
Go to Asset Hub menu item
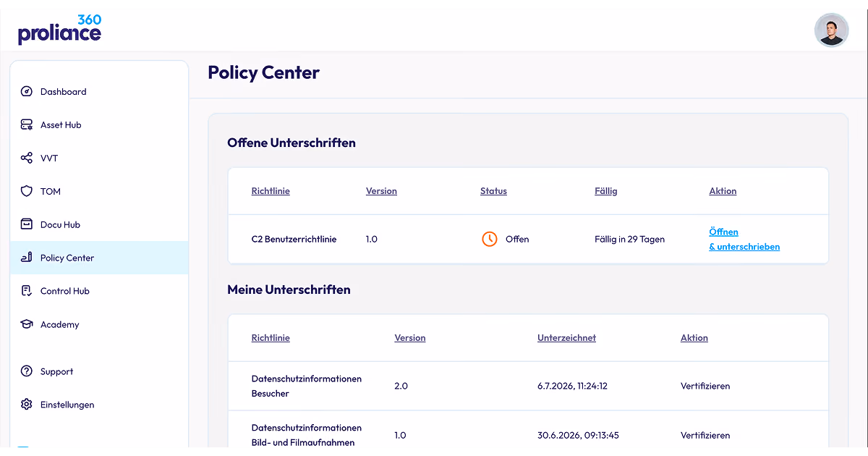99,125
